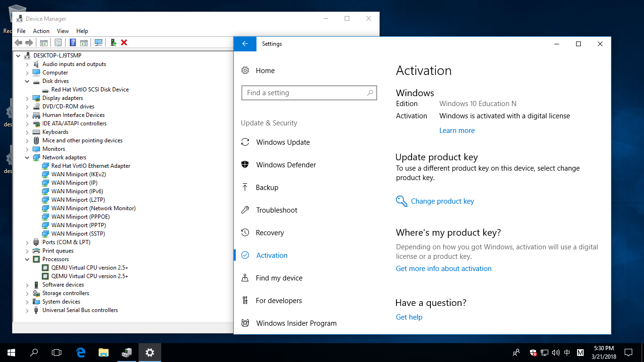
Task: Click Update device driver toolbar icon
Action: 114,42
